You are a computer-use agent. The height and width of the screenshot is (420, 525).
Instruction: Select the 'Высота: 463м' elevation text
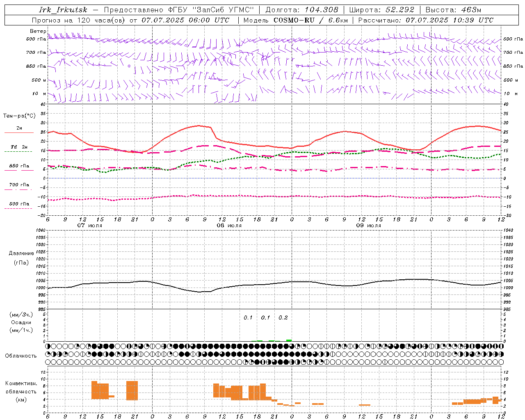(453, 10)
